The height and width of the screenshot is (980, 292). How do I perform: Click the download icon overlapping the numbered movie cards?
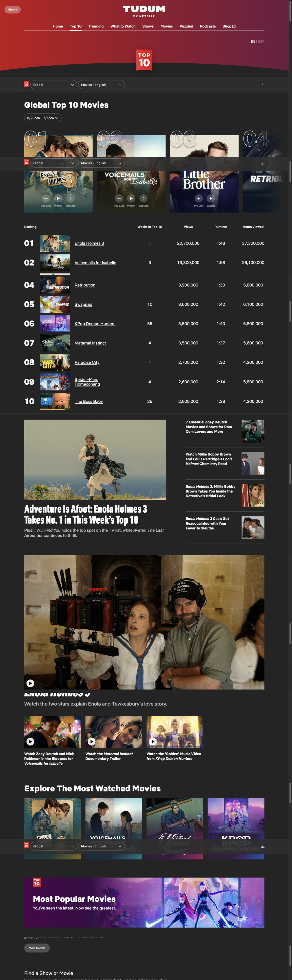pos(263,163)
